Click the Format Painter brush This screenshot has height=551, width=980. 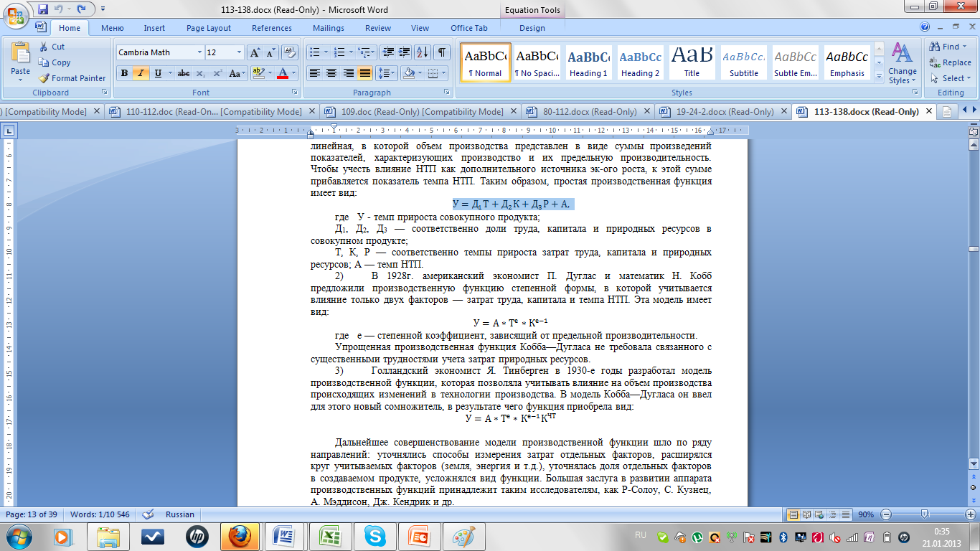coord(43,78)
